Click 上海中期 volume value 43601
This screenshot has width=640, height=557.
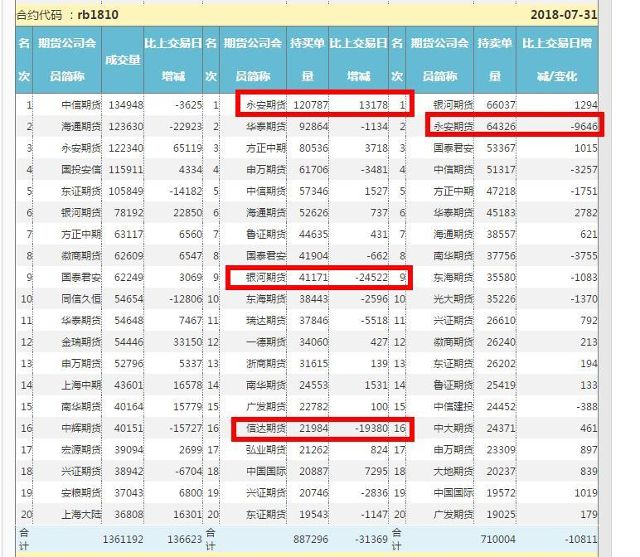pos(129,385)
